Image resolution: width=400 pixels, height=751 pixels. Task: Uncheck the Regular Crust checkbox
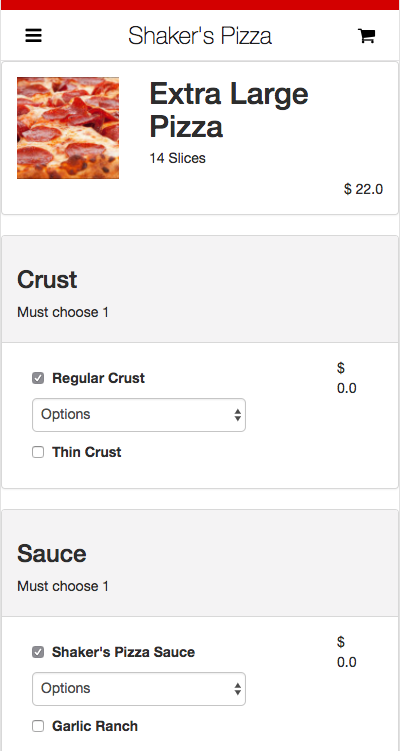38,378
